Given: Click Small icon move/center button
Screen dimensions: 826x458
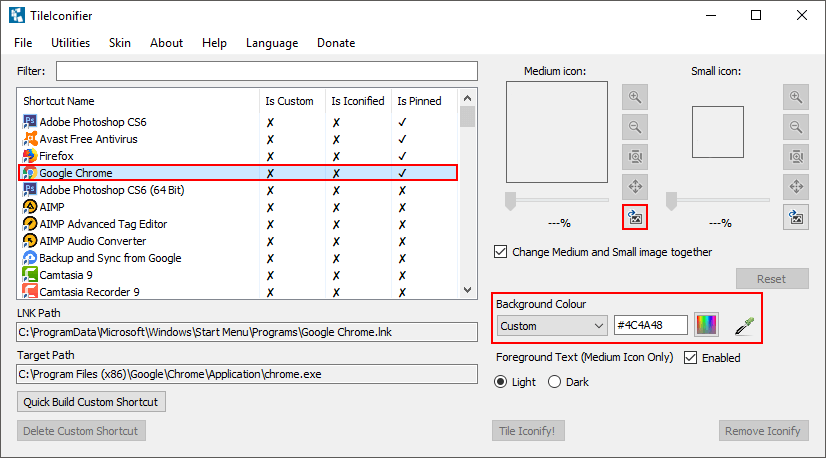Looking at the screenshot, I should [x=796, y=187].
